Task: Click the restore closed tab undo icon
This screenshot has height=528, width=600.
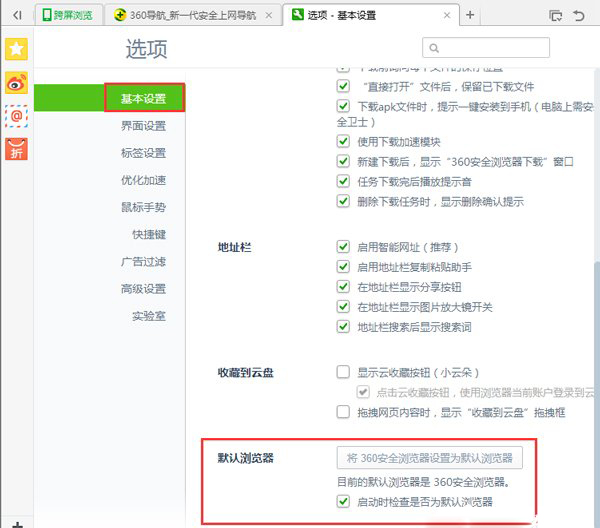Action: click(579, 16)
